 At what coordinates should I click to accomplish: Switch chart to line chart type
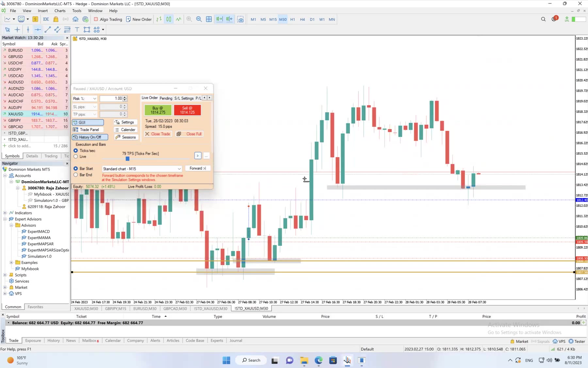click(178, 19)
